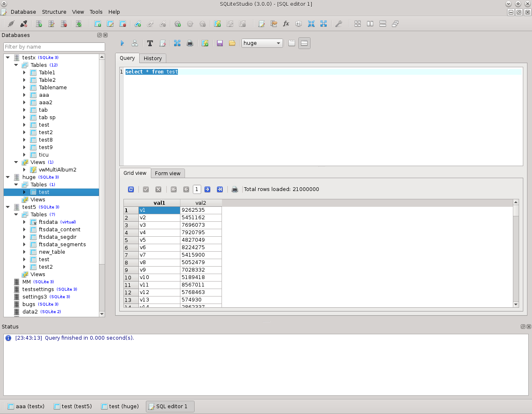Switch to the History tab
The height and width of the screenshot is (414, 532).
pos(153,58)
